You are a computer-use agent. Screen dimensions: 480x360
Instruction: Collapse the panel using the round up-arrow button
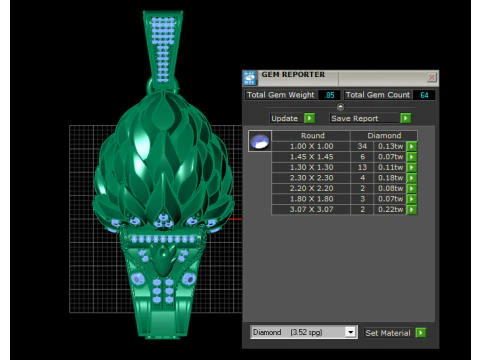[340, 107]
